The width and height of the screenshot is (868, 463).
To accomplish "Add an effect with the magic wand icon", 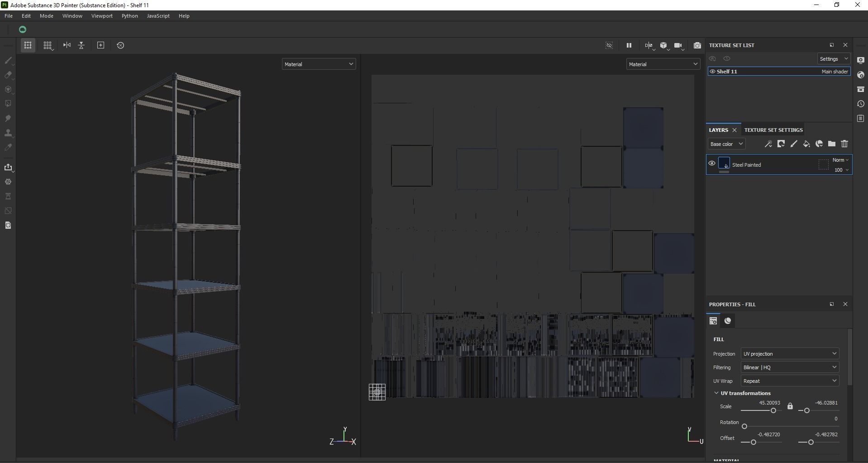I will [768, 144].
